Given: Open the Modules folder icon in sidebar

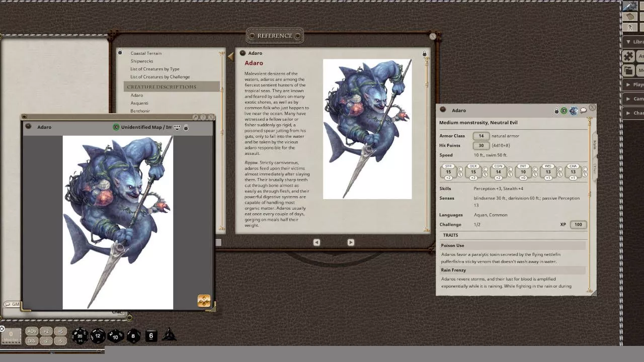Looking at the screenshot, I should coord(628,70).
